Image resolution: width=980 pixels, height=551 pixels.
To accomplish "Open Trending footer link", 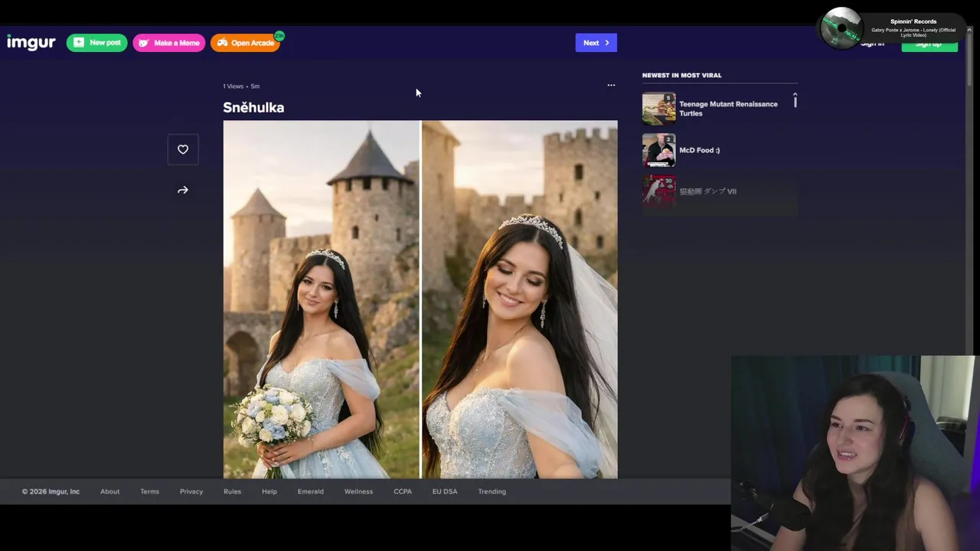I will [x=492, y=491].
